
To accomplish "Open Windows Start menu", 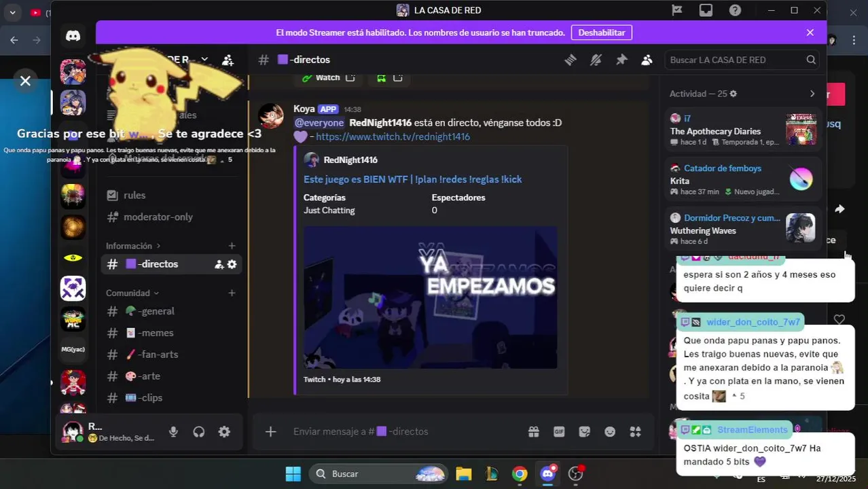I will pos(293,473).
